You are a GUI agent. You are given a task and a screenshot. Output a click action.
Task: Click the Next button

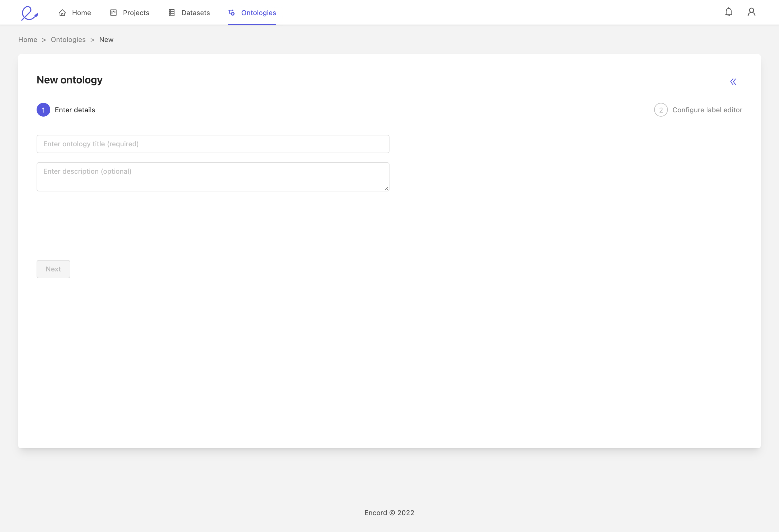pos(53,269)
